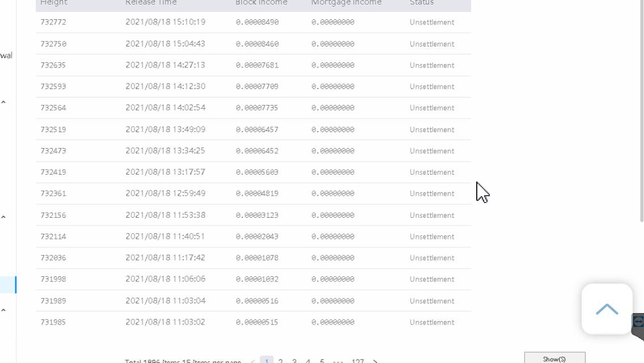The height and width of the screenshot is (363, 644).
Task: Open the sidebar item ending in 'wal'
Action: pos(6,56)
